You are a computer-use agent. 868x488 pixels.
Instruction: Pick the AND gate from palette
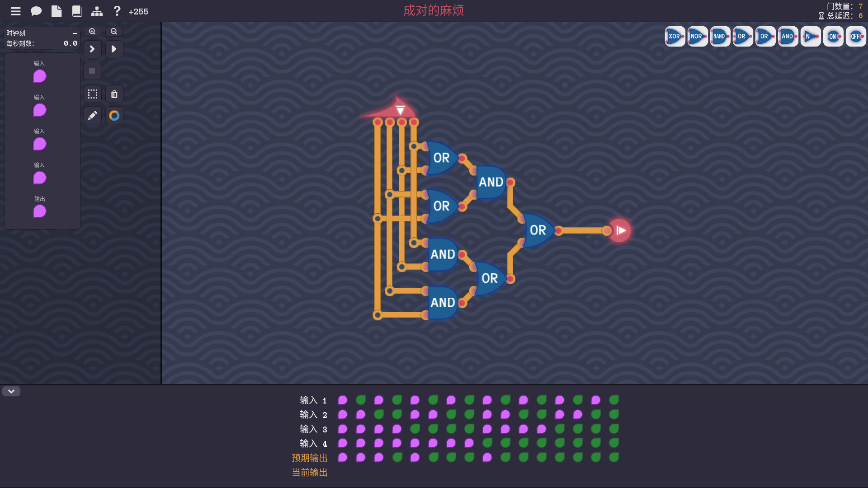pyautogui.click(x=787, y=37)
